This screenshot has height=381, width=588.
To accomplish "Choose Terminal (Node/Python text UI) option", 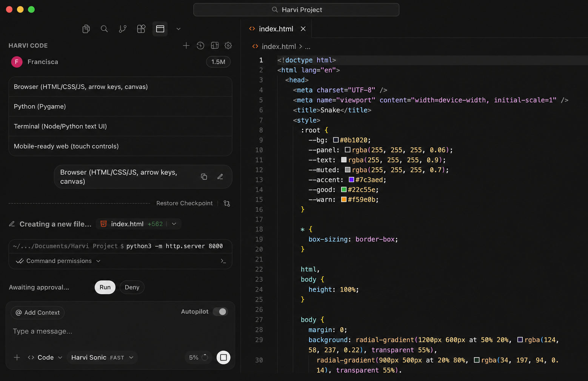I will click(120, 126).
